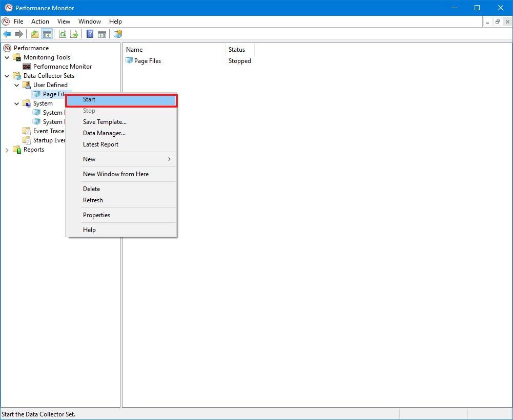Open Properties from the context menu
The image size is (513, 420).
click(96, 215)
